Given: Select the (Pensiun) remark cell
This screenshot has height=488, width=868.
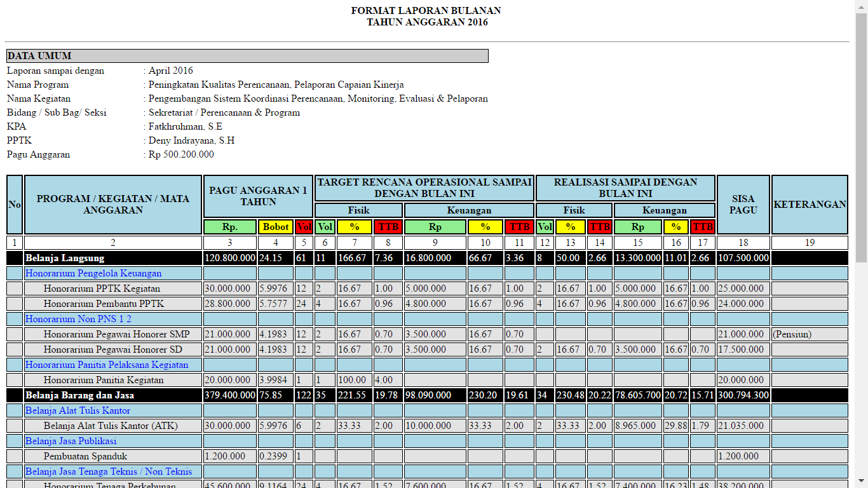Looking at the screenshot, I should (x=792, y=334).
